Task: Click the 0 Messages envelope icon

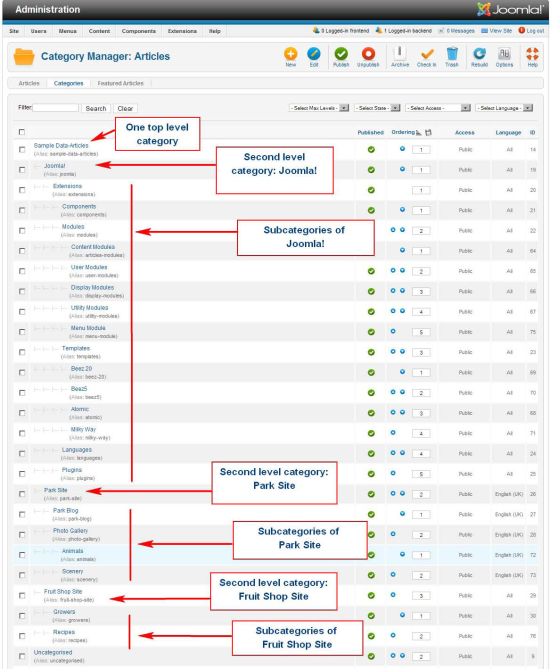Action: [x=442, y=31]
